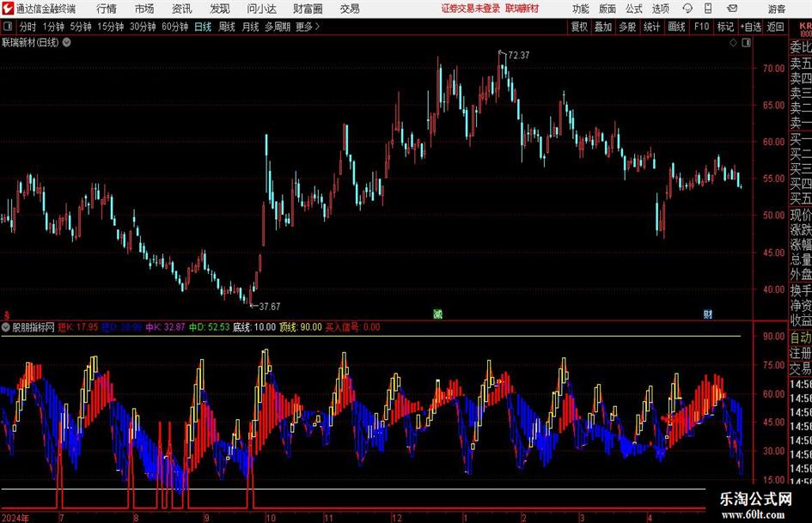Open the 资讯 menu
Screen dimensions: 812x523
pyautogui.click(x=182, y=9)
